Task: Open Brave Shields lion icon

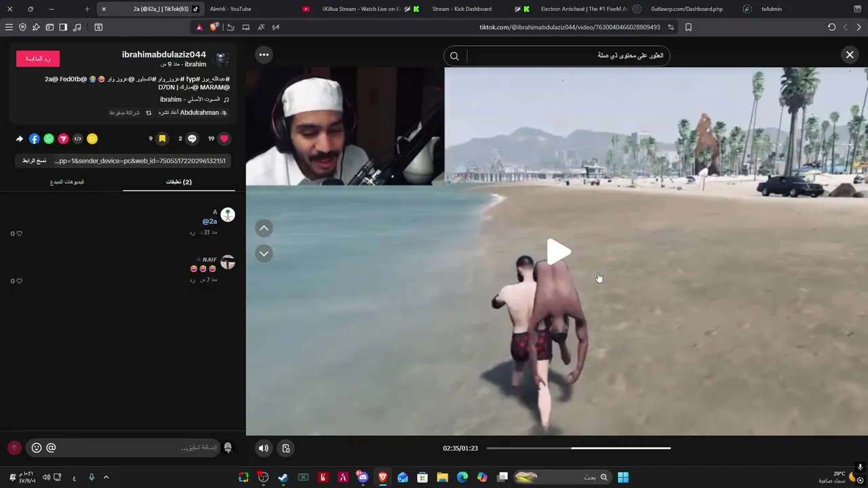Action: pos(214,27)
